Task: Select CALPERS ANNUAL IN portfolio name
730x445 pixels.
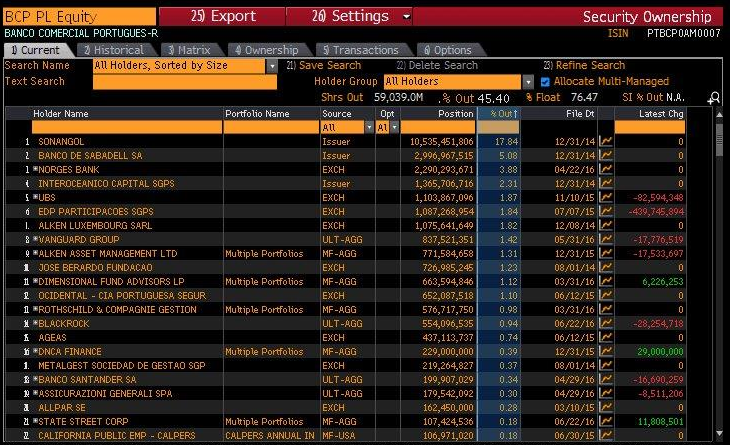Action: point(270,436)
